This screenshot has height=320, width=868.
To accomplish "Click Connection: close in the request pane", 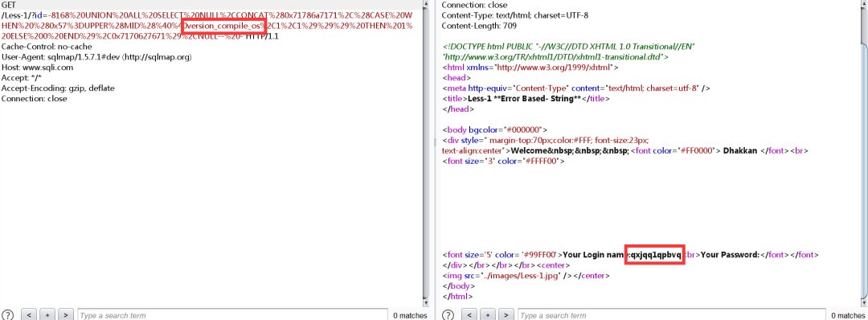I will pos(35,99).
